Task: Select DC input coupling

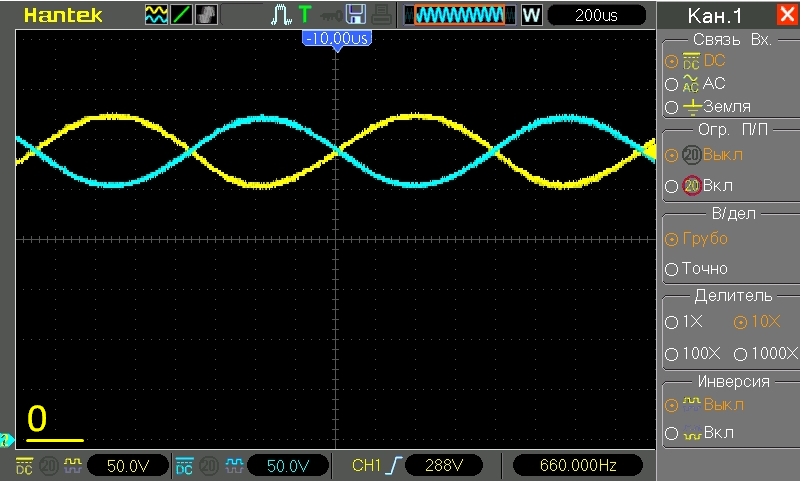Action: (695, 61)
